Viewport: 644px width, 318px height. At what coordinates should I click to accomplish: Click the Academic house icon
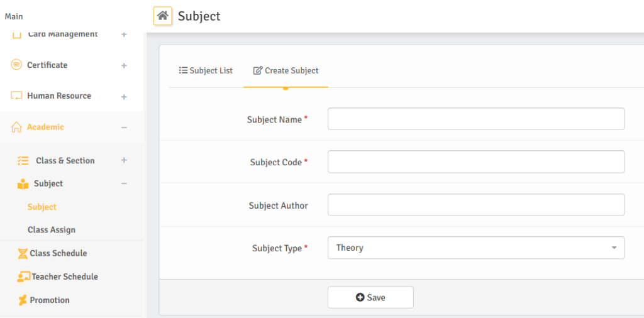click(x=16, y=127)
